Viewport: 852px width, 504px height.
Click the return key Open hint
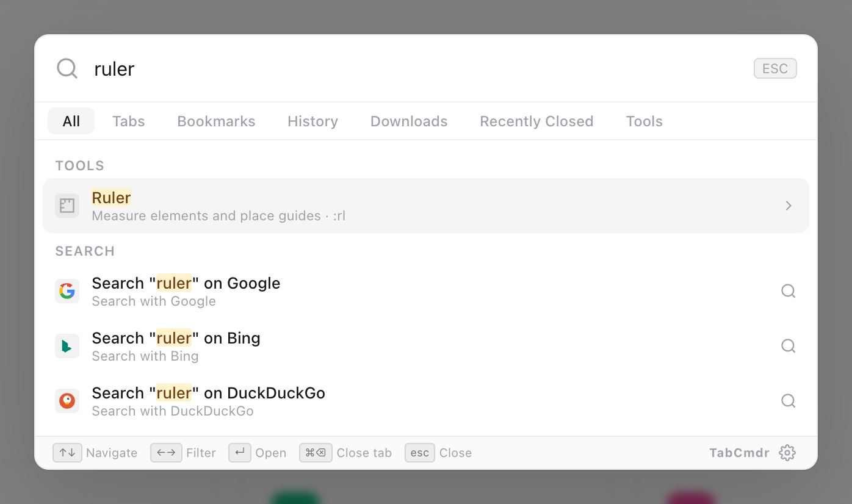(240, 453)
